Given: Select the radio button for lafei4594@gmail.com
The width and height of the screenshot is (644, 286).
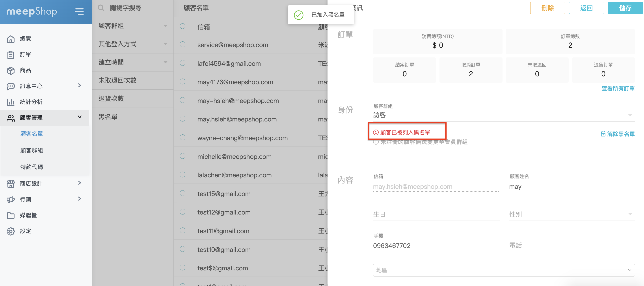Looking at the screenshot, I should [x=182, y=63].
